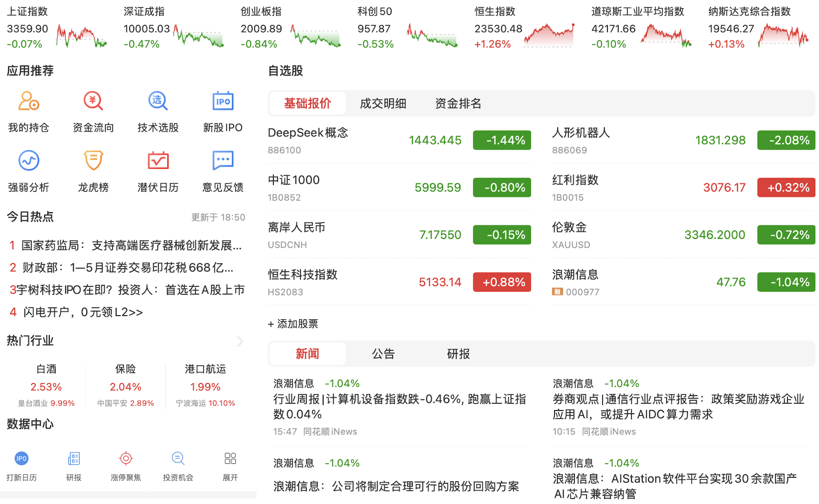819x504 pixels.
Task: Click the 融 margin badge beside 000977
Action: [x=557, y=292]
